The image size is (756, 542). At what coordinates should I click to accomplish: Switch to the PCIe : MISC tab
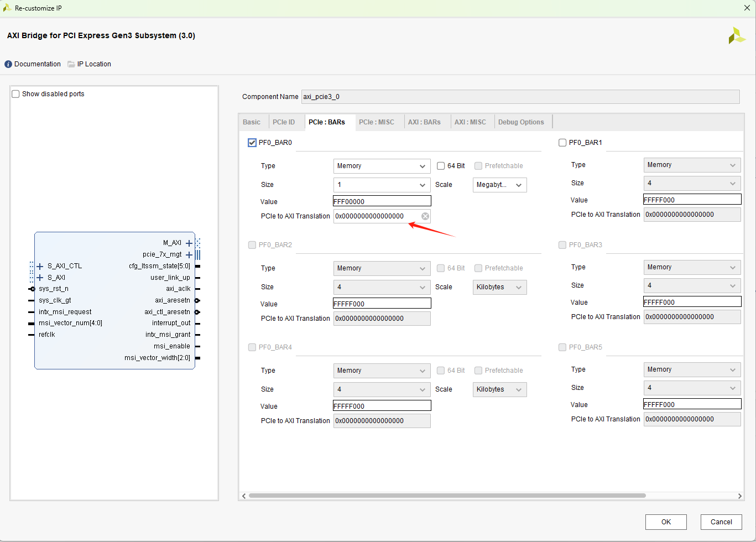377,122
